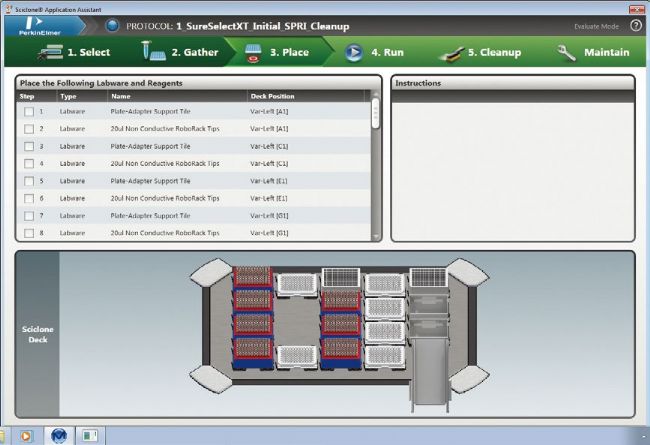Screen dimensions: 650x445
Task: Click the Cleanup step brush icon
Action: click(x=451, y=54)
